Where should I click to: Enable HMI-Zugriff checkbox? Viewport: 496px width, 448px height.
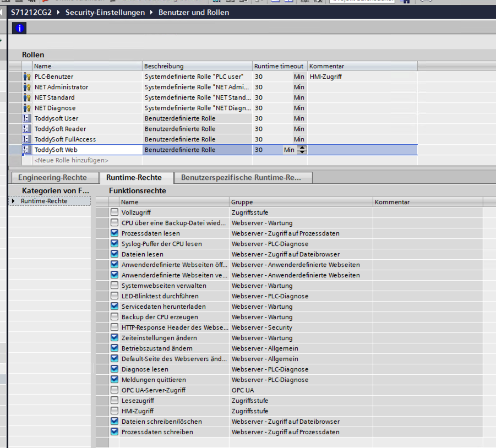tap(115, 411)
